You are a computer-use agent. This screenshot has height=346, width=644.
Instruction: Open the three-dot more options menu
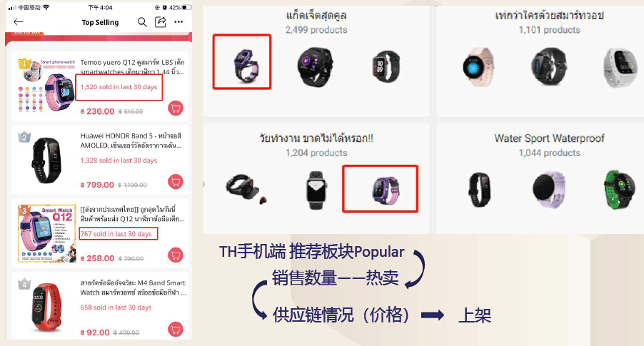178,21
